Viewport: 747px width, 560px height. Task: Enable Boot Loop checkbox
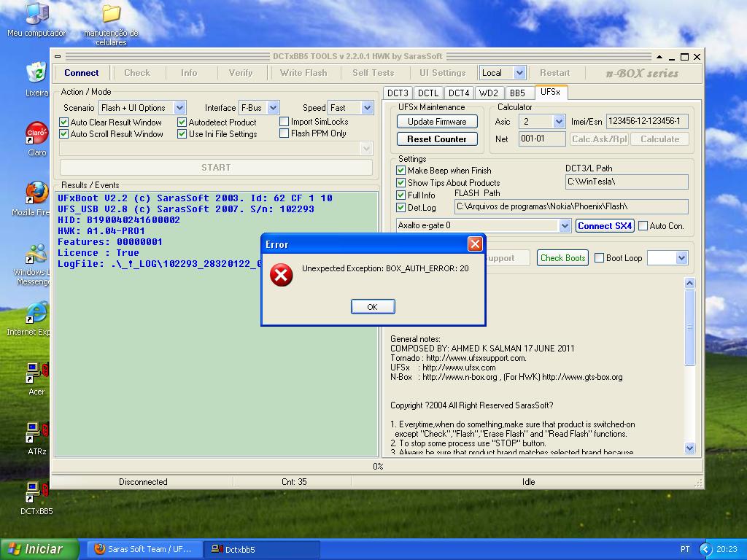(x=600, y=258)
